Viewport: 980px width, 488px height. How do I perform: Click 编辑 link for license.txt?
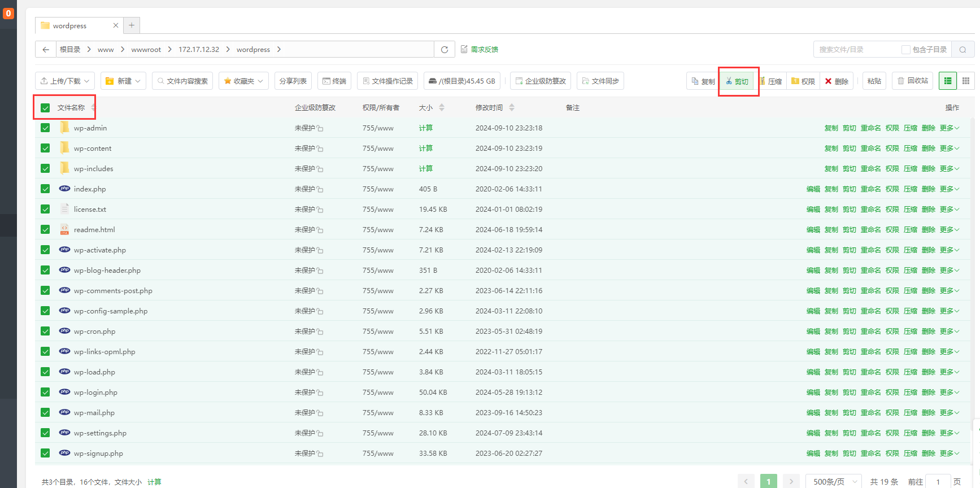click(813, 210)
